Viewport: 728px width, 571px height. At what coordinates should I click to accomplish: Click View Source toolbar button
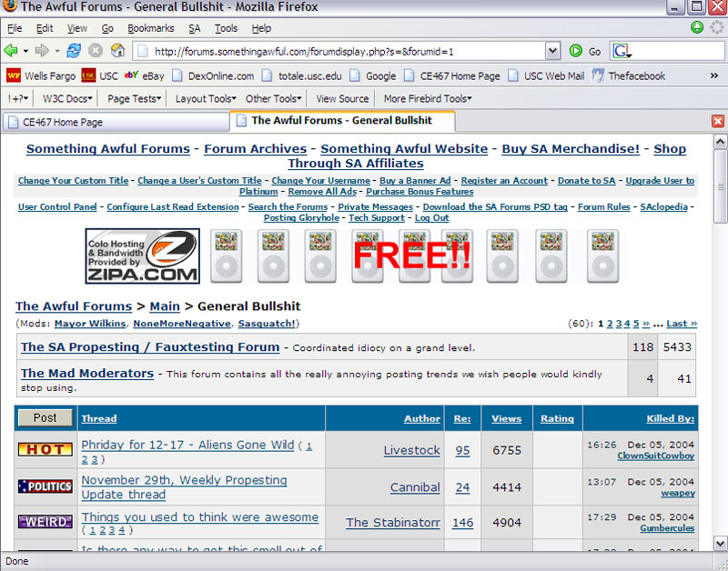342,99
